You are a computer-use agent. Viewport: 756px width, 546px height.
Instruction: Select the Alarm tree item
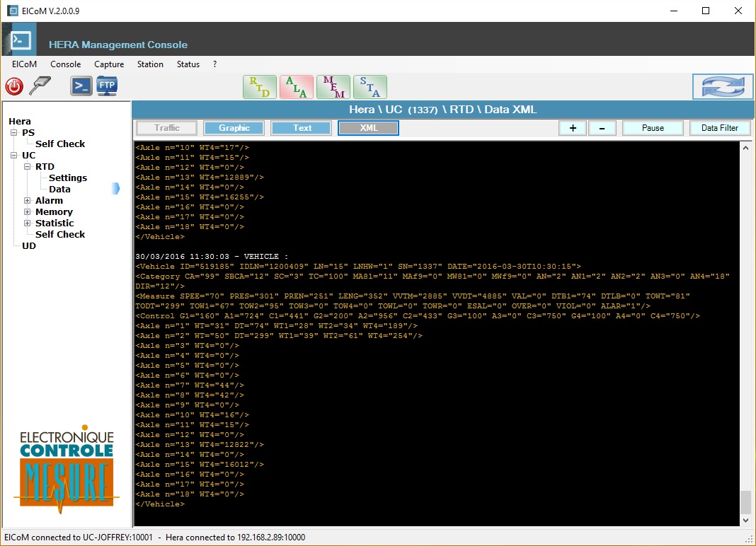click(49, 200)
